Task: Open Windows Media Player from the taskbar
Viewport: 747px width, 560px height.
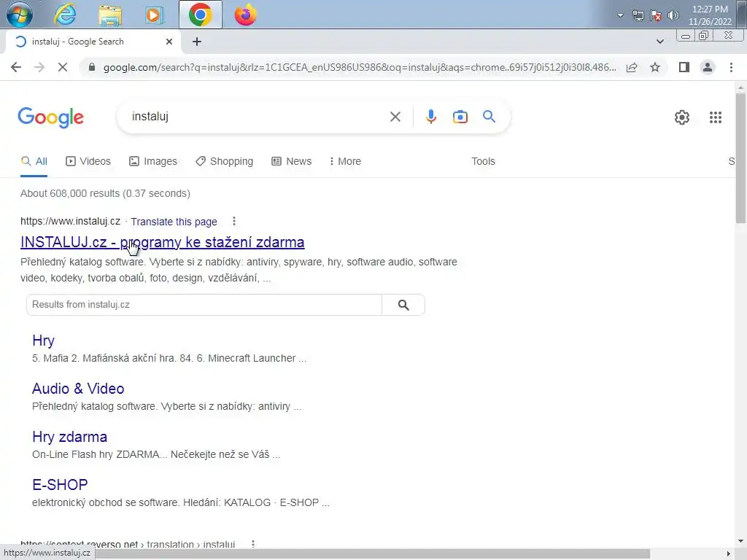Action: pyautogui.click(x=154, y=15)
